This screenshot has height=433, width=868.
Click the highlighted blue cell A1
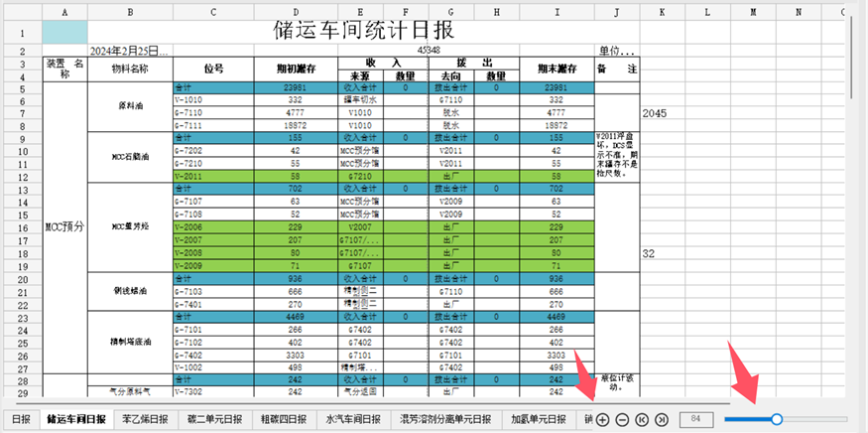coord(65,32)
